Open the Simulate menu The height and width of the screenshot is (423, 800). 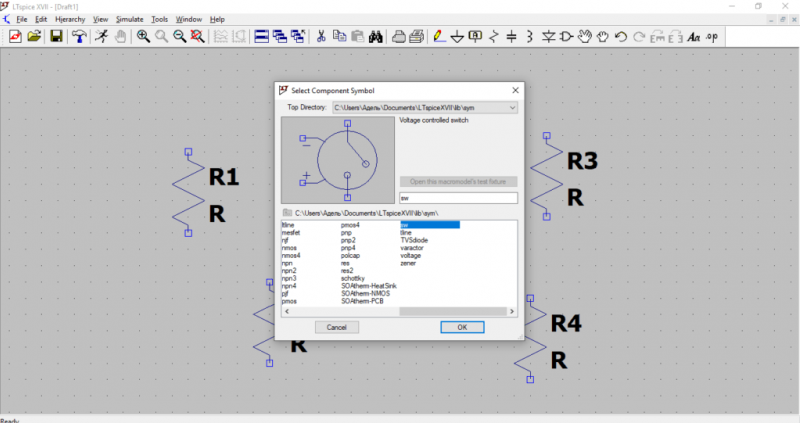tap(130, 19)
